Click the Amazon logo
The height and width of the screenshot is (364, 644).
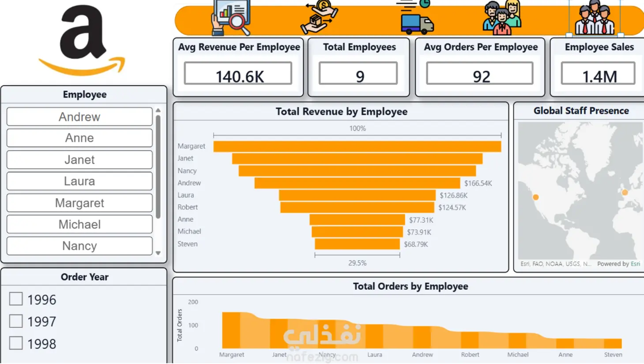click(x=82, y=40)
